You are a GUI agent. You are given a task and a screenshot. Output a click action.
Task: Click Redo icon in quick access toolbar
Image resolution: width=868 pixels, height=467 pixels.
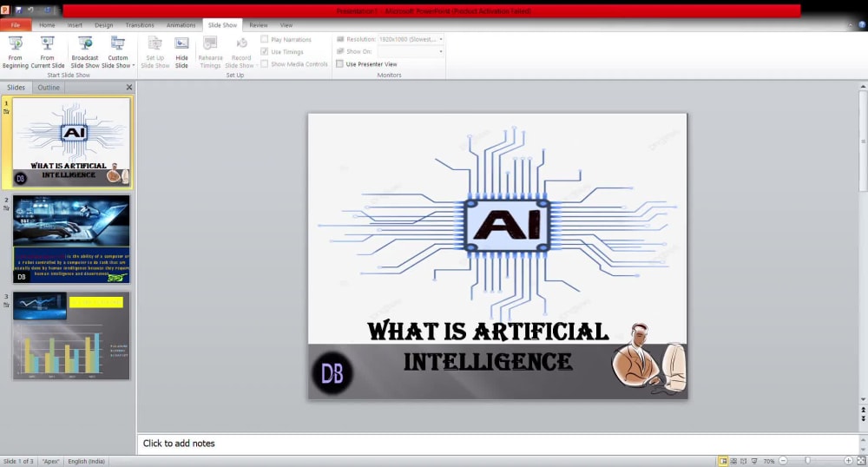click(x=47, y=10)
